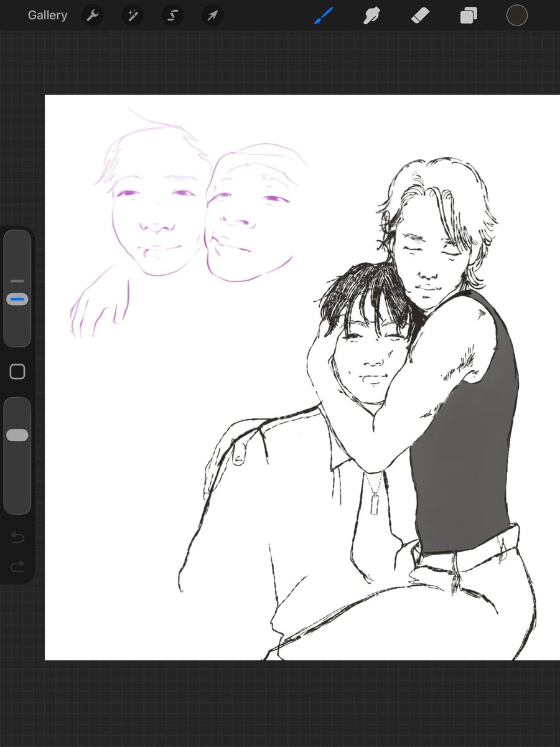Adjust the brush opacity slider handle

[x=17, y=435]
